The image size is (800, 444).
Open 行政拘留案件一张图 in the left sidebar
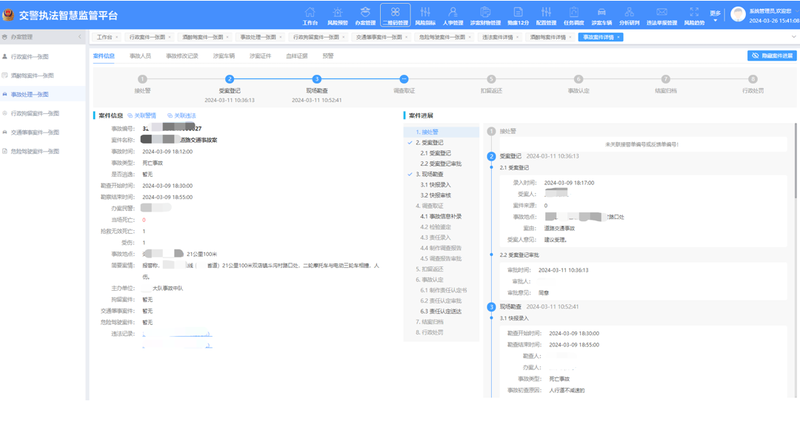pos(35,113)
